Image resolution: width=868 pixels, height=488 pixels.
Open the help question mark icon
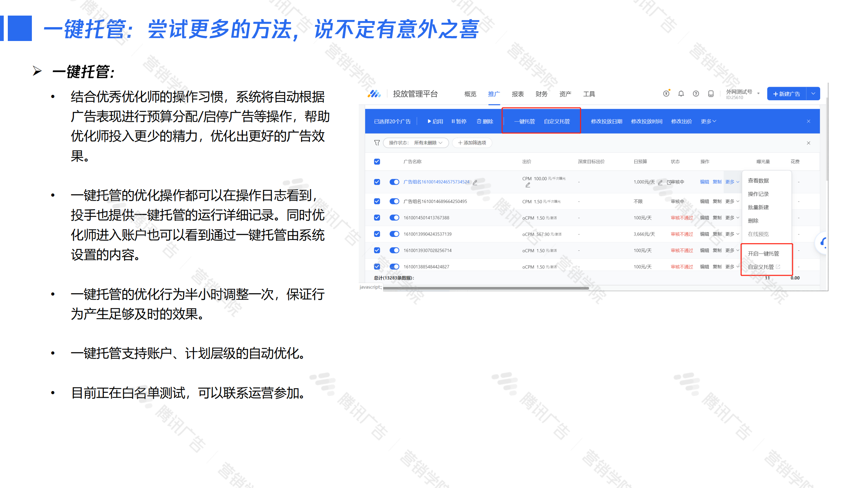696,94
